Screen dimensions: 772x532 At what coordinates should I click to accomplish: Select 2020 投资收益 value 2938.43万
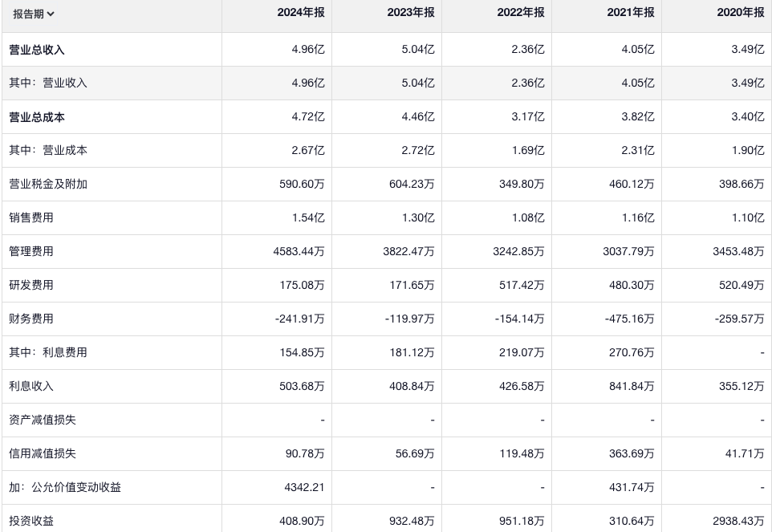pyautogui.click(x=738, y=522)
